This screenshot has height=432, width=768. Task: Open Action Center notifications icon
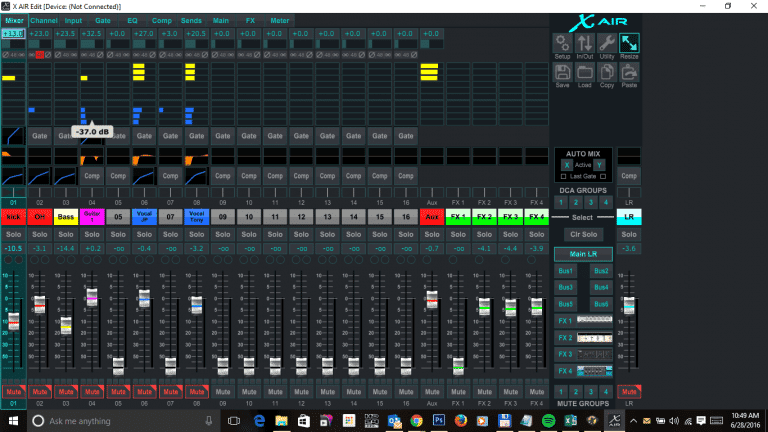click(x=701, y=421)
